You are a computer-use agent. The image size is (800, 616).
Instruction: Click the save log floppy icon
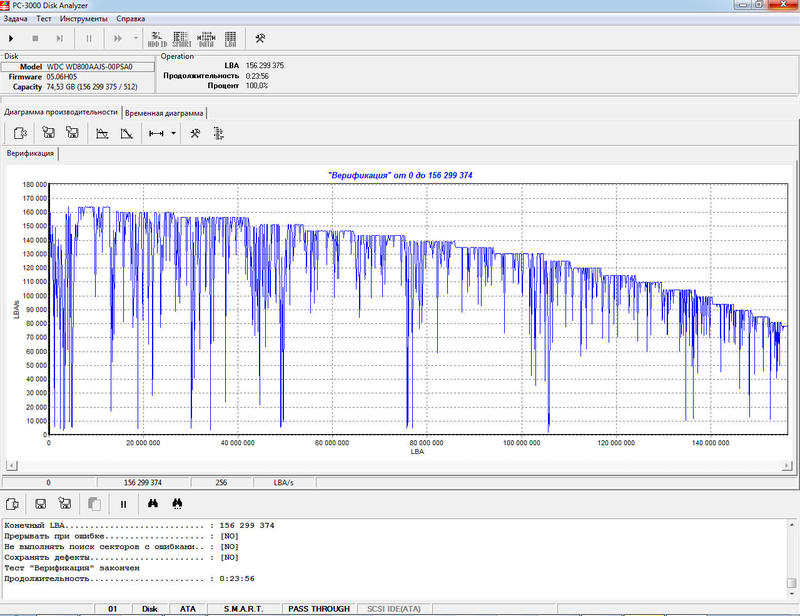click(x=41, y=504)
